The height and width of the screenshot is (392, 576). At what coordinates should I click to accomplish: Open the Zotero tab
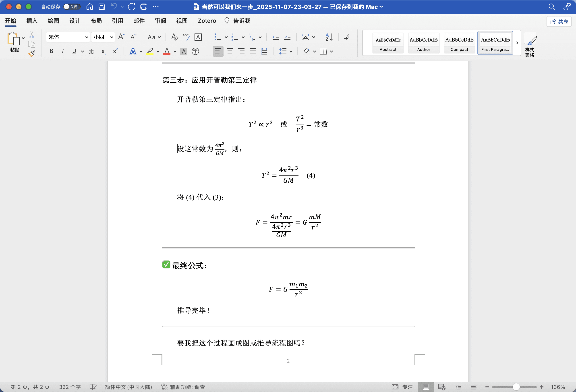207,21
